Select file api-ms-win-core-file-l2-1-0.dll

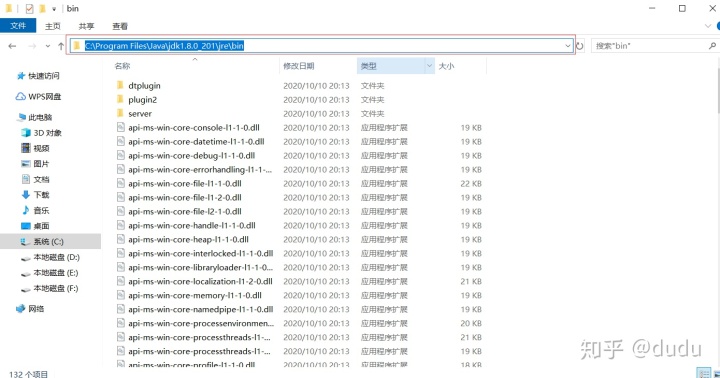[x=185, y=211]
